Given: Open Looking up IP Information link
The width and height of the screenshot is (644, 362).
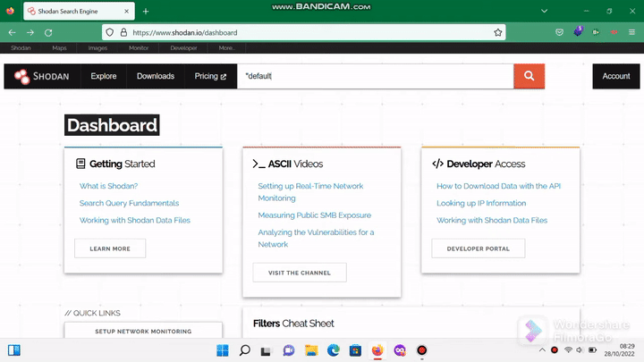Looking at the screenshot, I should (481, 203).
